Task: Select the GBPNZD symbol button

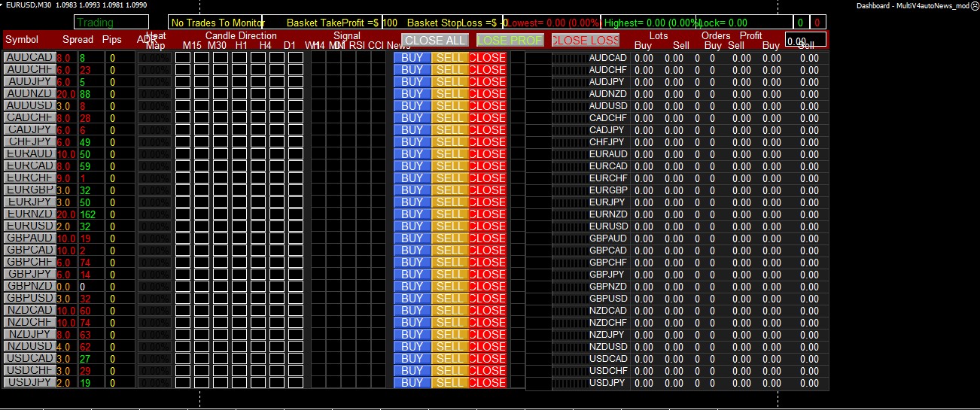Action: click(x=29, y=286)
